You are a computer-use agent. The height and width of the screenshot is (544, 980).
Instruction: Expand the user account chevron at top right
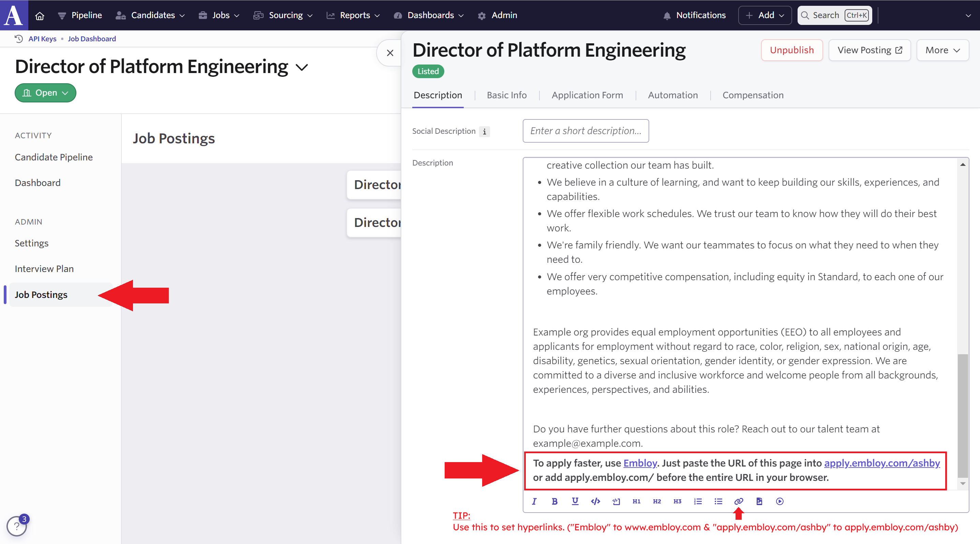[968, 16]
